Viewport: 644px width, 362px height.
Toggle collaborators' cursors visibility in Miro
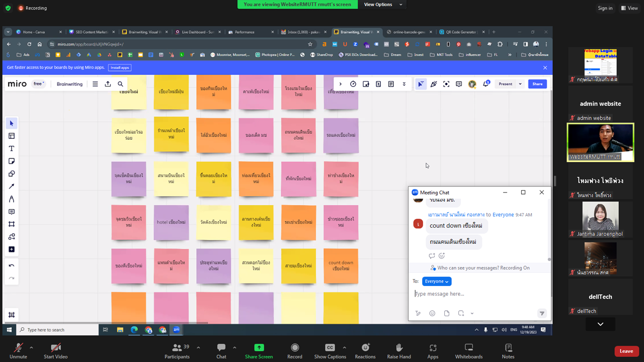coord(421,84)
